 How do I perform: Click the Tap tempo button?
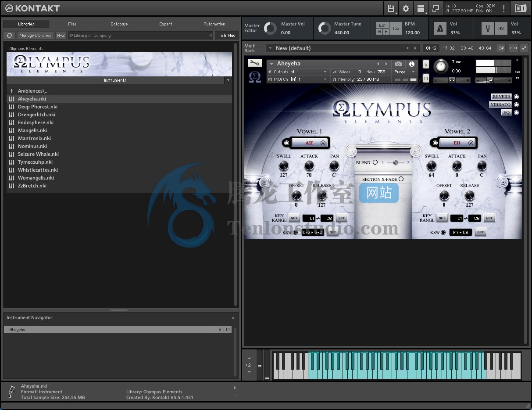point(396,29)
